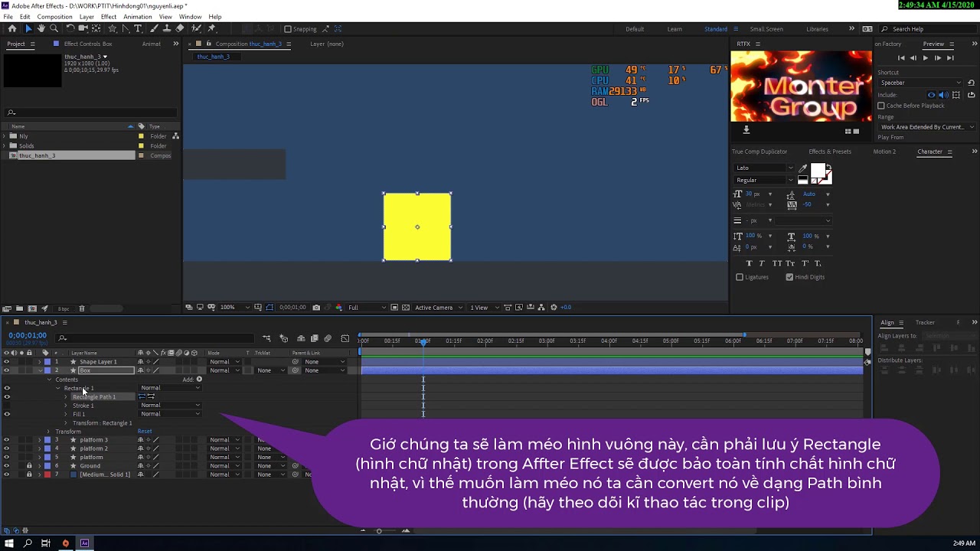Select the Selection (arrow) tool

[x=28, y=29]
